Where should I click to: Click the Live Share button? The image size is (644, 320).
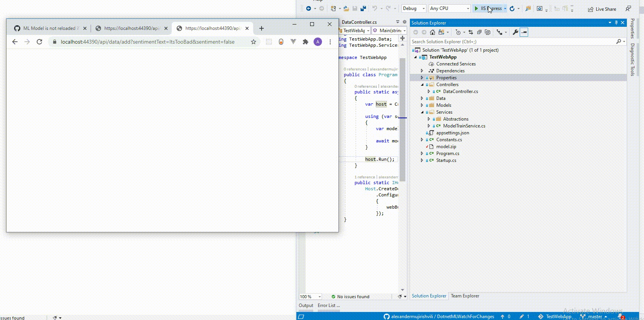(602, 9)
